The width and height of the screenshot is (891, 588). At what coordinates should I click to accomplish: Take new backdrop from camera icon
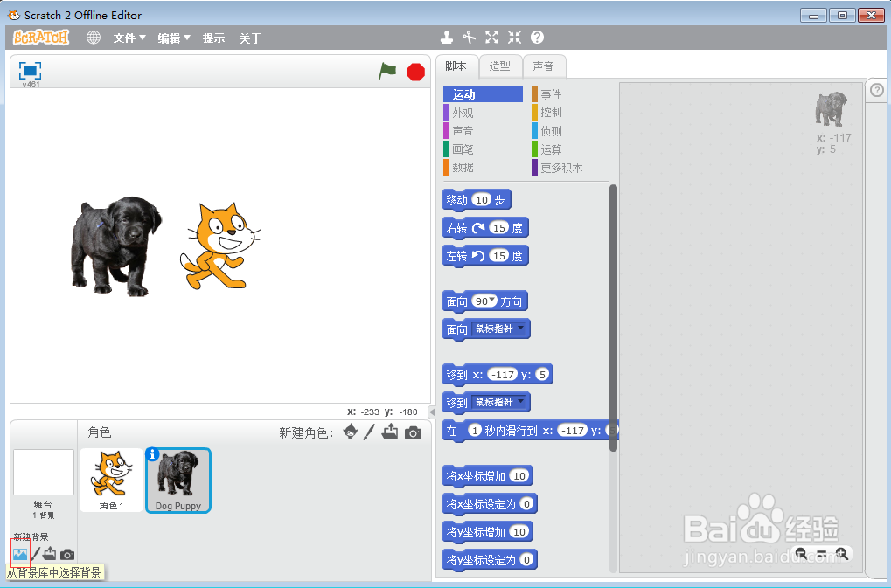[67, 555]
